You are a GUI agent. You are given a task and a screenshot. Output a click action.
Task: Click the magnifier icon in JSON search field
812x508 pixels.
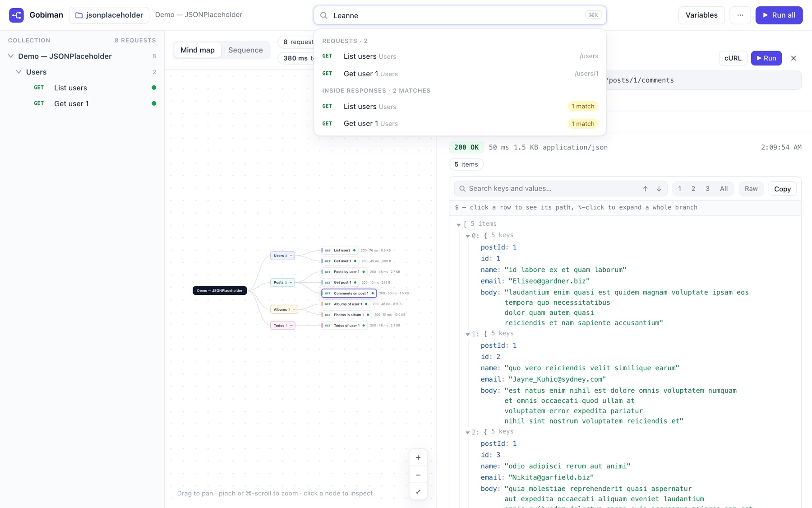(462, 189)
